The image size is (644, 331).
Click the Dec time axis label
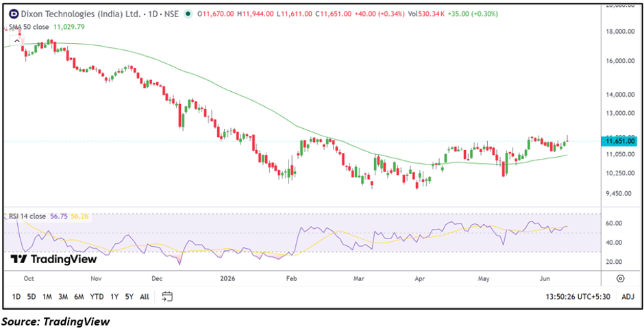click(x=158, y=279)
